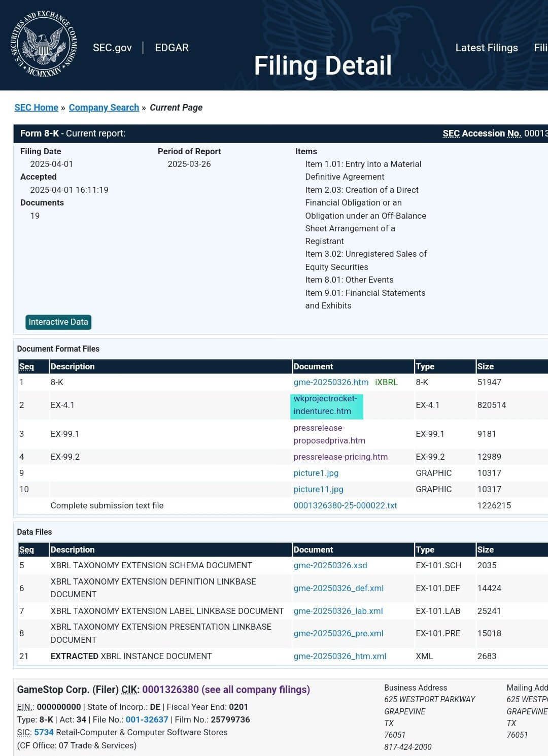Open pressrelease-proposedpriva.htm exhibit
The image size is (548, 756).
329,434
